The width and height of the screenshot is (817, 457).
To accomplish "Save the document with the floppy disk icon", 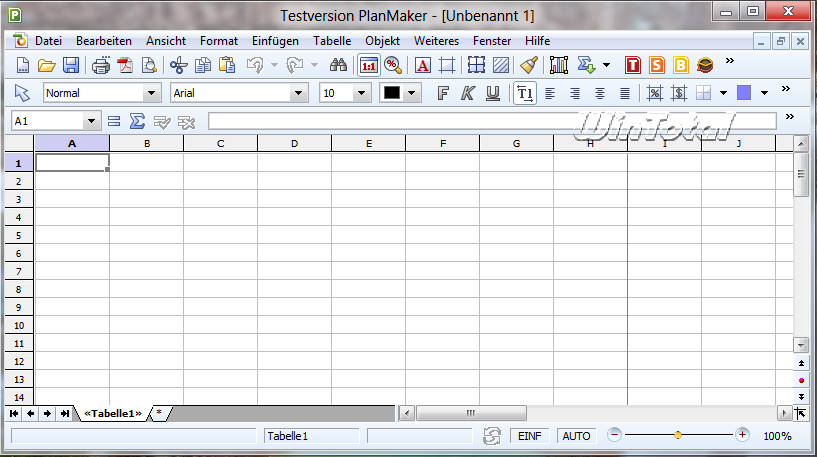I will click(71, 65).
